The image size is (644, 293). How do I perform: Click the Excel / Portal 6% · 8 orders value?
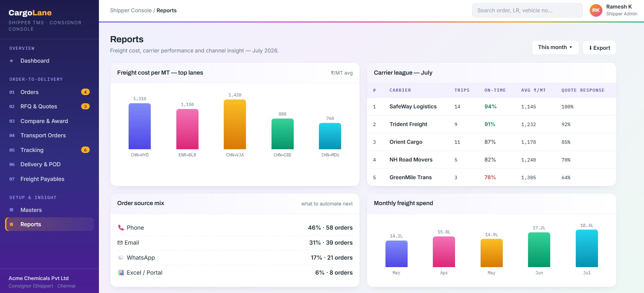[334, 273]
